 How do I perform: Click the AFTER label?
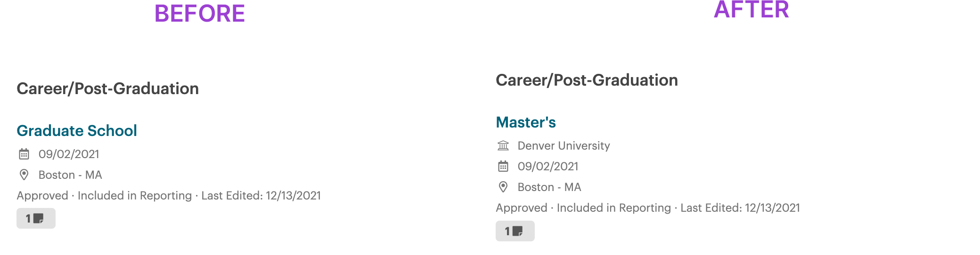click(751, 9)
